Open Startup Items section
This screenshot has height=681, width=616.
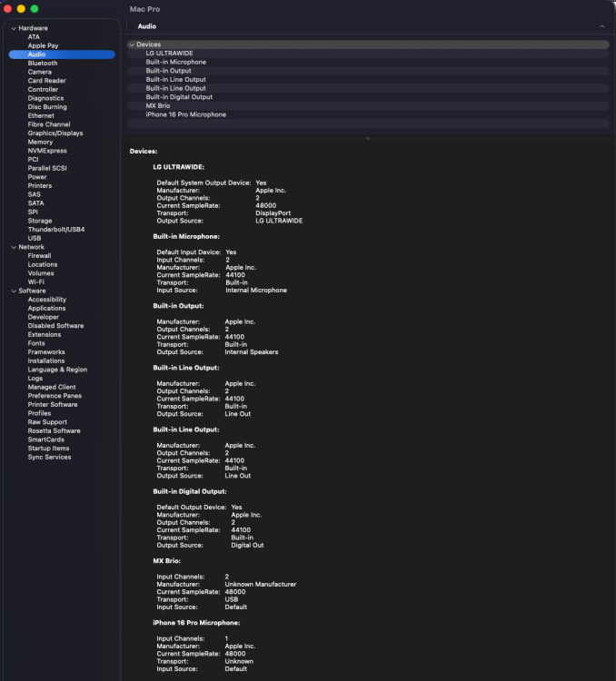tap(48, 449)
